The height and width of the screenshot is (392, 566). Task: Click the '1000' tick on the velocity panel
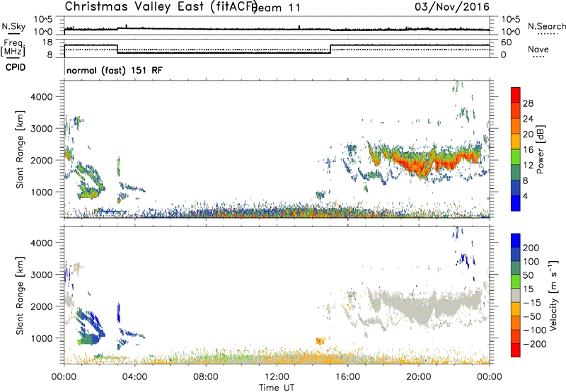pyautogui.click(x=41, y=338)
